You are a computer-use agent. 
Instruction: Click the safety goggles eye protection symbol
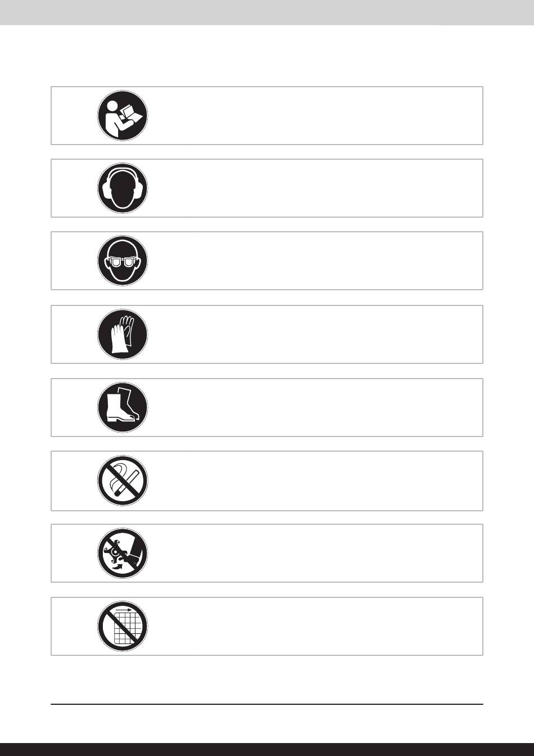(x=123, y=261)
